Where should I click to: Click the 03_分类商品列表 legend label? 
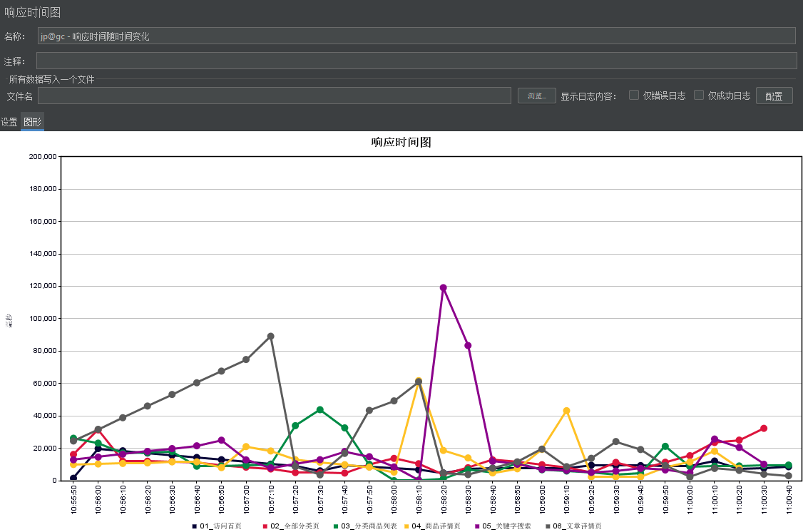369,526
